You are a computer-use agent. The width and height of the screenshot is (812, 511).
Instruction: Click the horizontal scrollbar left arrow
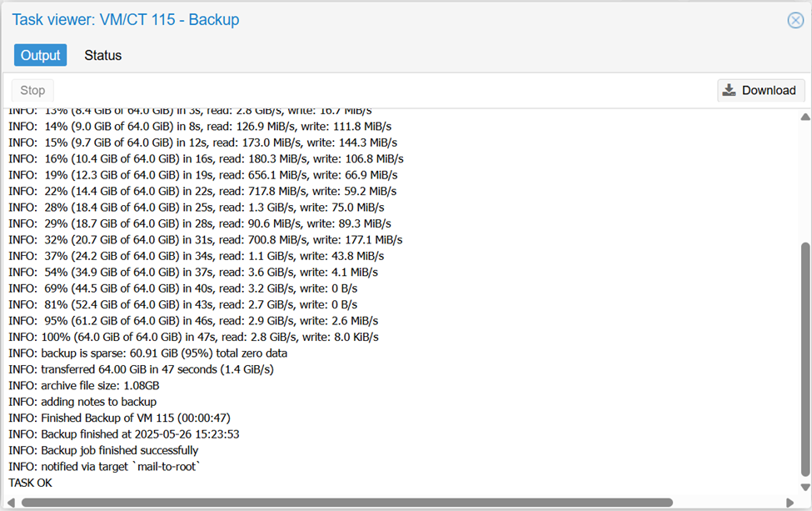pyautogui.click(x=12, y=503)
